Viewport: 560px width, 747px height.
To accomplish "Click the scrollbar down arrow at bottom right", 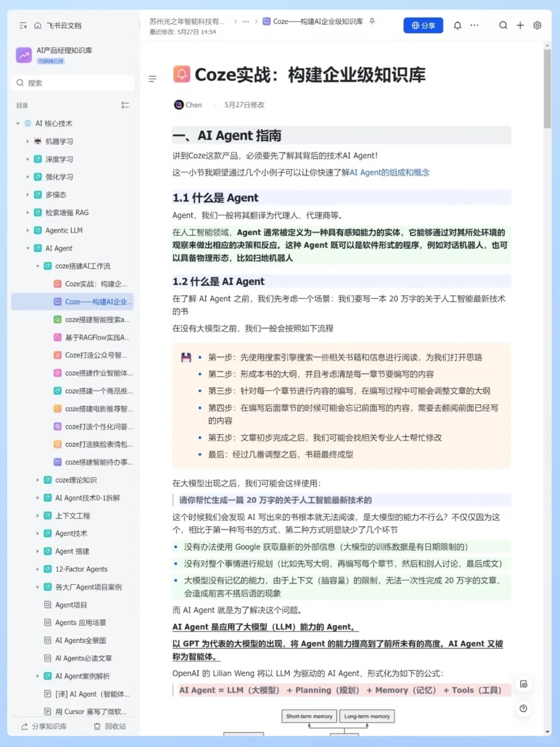I will pyautogui.click(x=548, y=732).
